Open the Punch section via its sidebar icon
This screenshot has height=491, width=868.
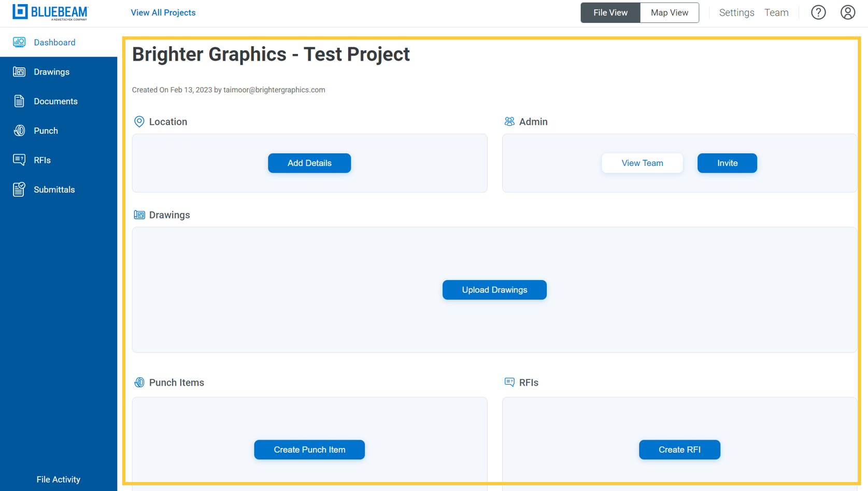click(x=19, y=131)
